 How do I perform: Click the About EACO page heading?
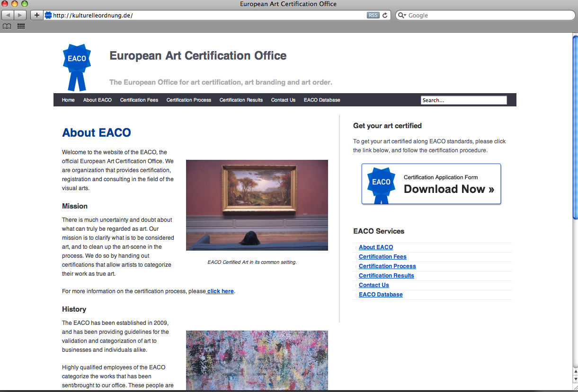[97, 133]
